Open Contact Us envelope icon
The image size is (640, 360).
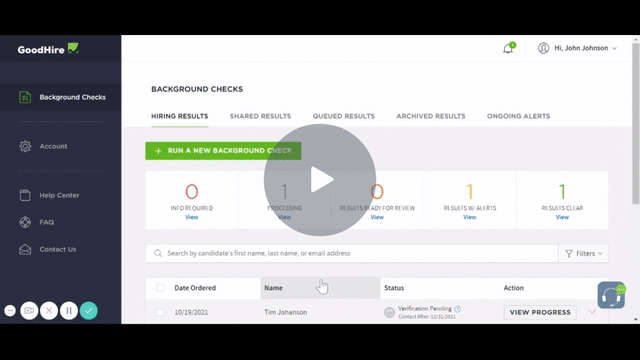[x=25, y=249]
